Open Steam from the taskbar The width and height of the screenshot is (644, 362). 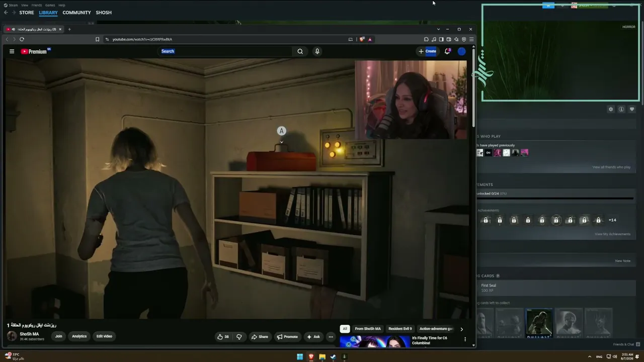pyautogui.click(x=333, y=357)
